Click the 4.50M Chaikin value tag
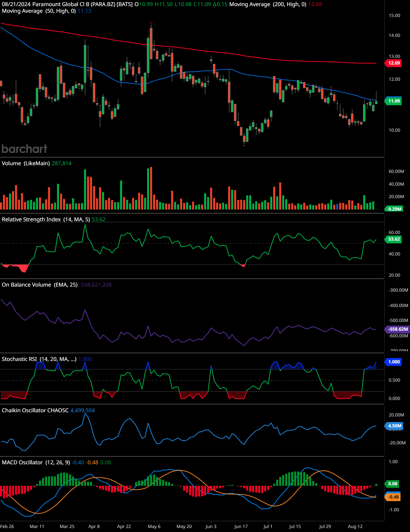The width and height of the screenshot is (410, 532). 394,426
